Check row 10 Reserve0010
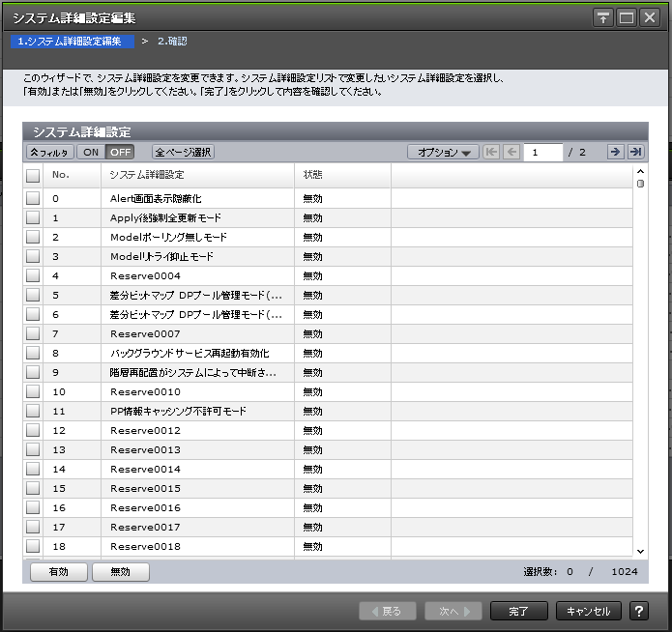The width and height of the screenshot is (672, 632). tap(33, 391)
